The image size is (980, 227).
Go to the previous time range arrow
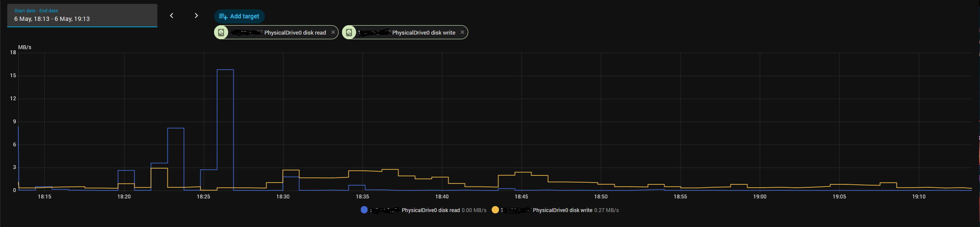pyautogui.click(x=172, y=16)
